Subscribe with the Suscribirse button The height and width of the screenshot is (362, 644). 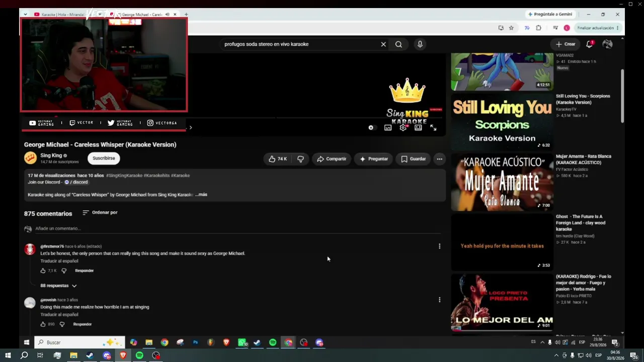[x=104, y=158]
